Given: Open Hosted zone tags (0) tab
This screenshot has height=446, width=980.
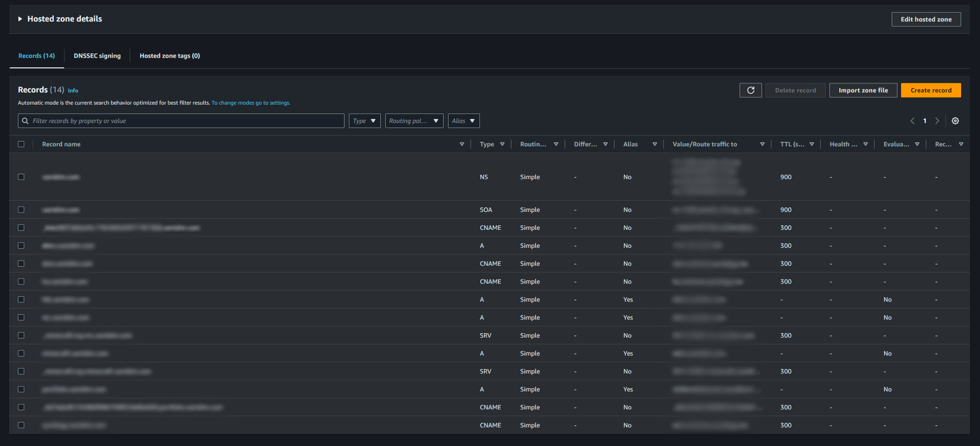Looking at the screenshot, I should click(170, 56).
